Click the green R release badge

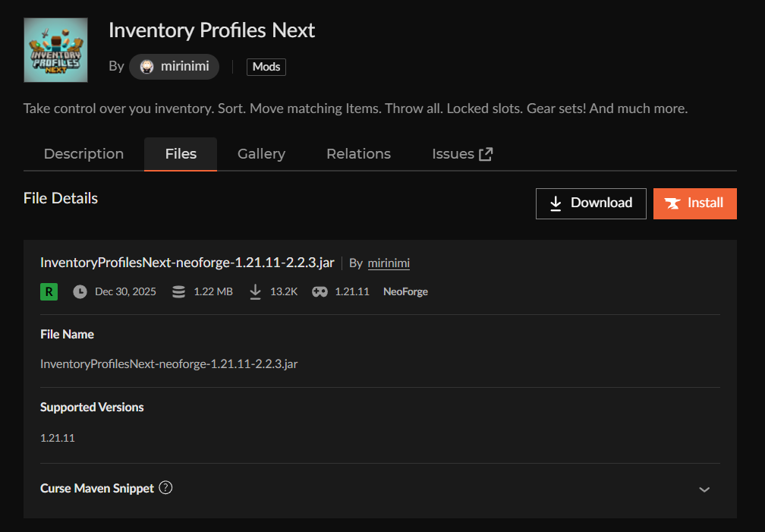pyautogui.click(x=49, y=291)
